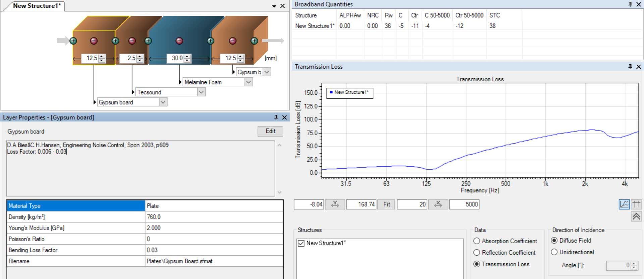Screen dimensions: 644x279
Task: Open the Melamine Foam material dropdown
Action: [249, 82]
